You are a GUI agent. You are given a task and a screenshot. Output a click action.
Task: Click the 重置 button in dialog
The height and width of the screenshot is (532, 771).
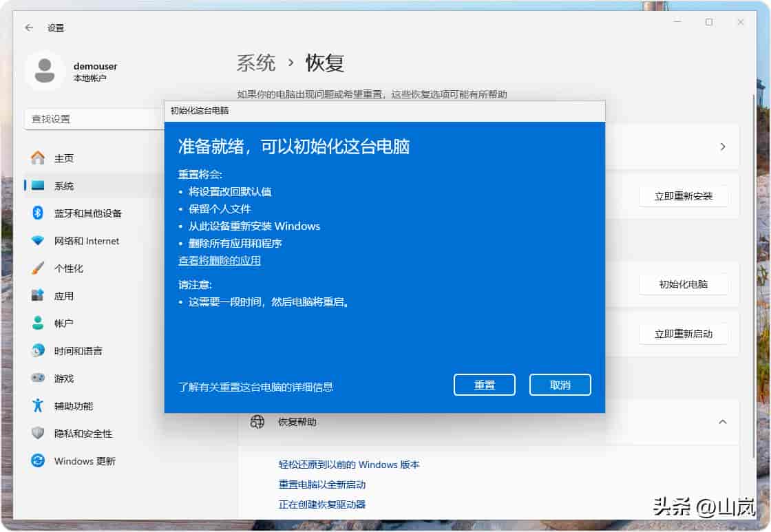point(485,385)
